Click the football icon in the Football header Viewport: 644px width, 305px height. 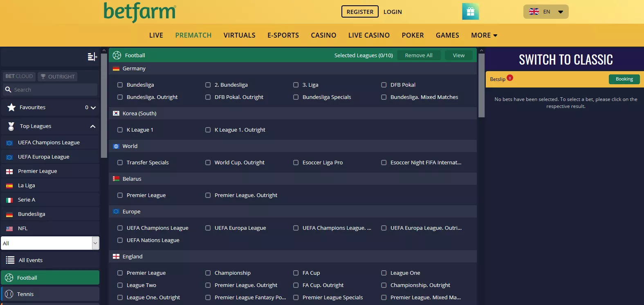point(117,55)
